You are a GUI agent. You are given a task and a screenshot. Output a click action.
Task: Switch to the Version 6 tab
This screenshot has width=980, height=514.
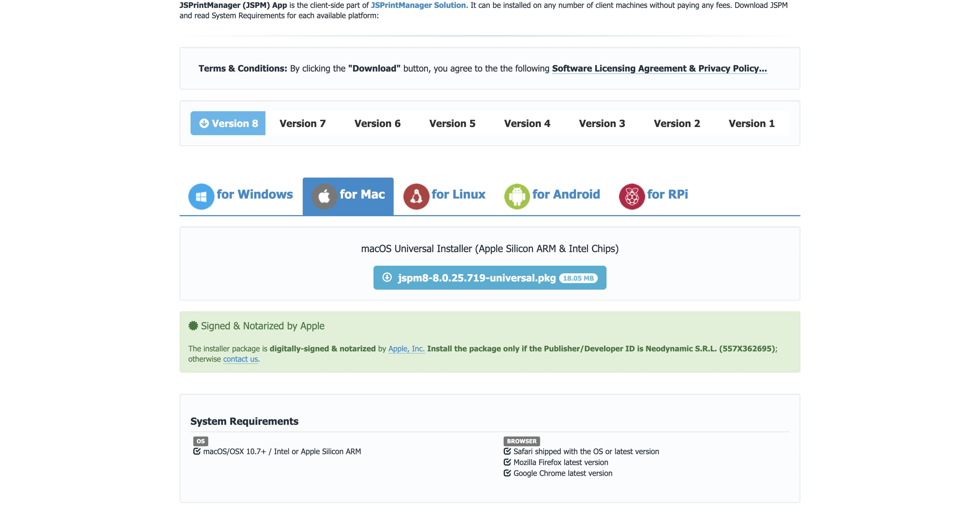click(x=377, y=123)
